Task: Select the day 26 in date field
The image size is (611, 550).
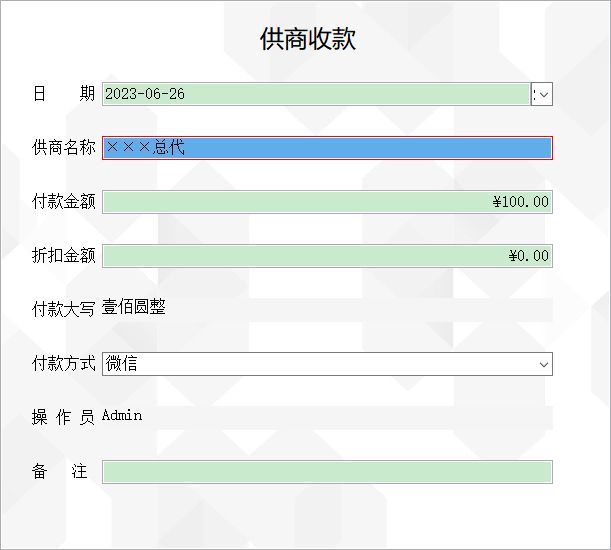Action: (177, 94)
